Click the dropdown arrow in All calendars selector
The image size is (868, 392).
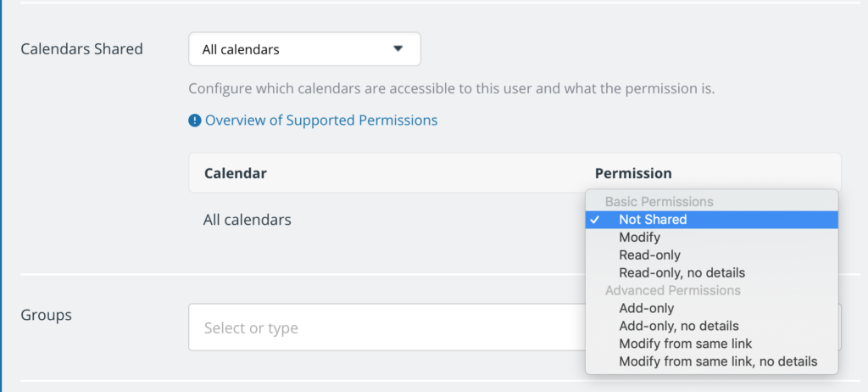(398, 49)
